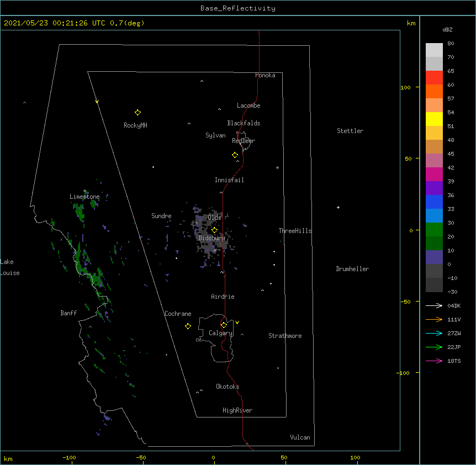This screenshot has width=476, height=465.
Task: Click the orange 111V arrow legend
Action: [434, 319]
